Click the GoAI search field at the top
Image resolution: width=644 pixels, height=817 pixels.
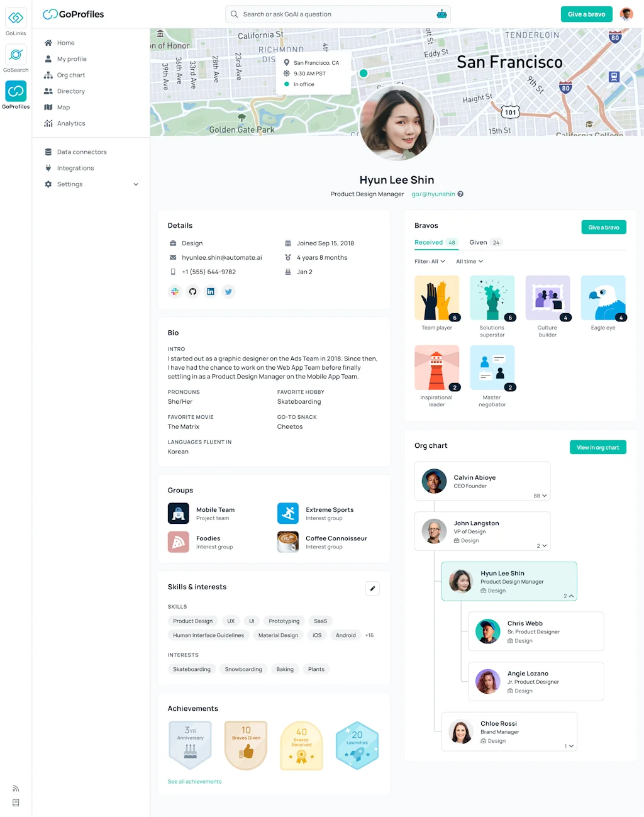pos(338,14)
